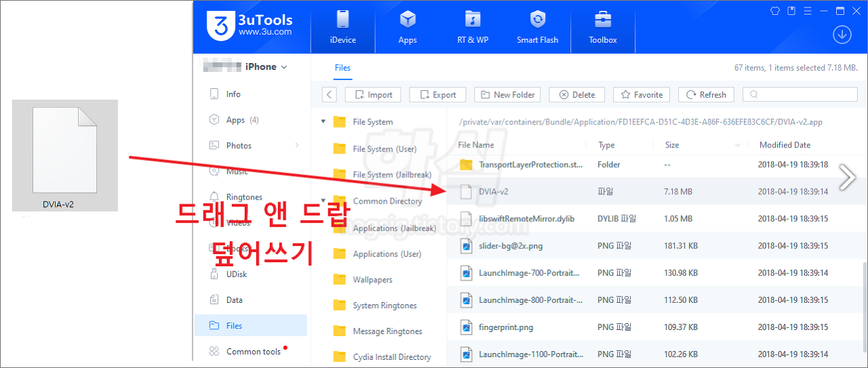Select Files in the sidebar
The image size is (868, 368).
(250, 325)
